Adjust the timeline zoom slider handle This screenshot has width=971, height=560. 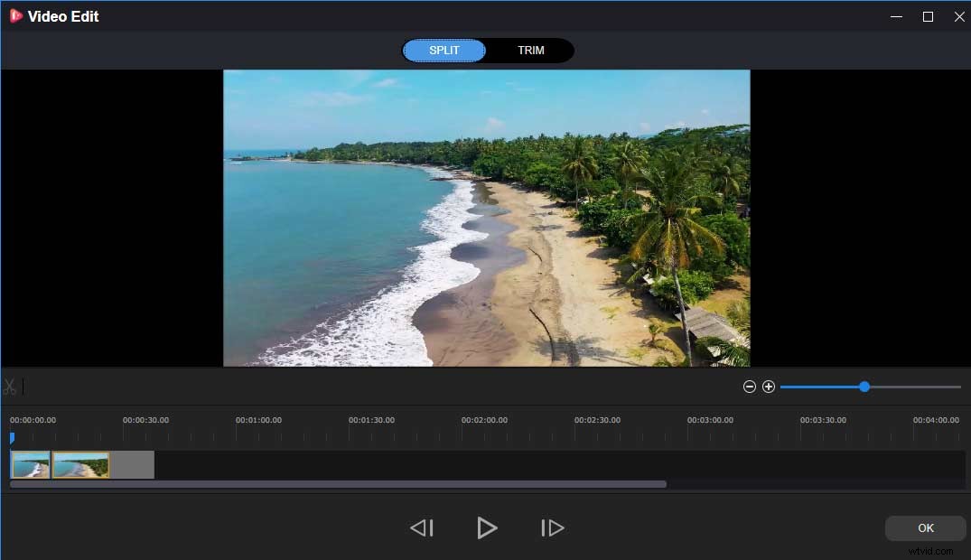coord(864,386)
